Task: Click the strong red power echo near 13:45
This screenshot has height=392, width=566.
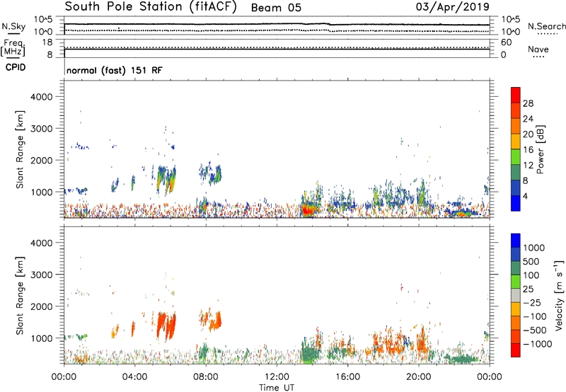Action: 310,210
